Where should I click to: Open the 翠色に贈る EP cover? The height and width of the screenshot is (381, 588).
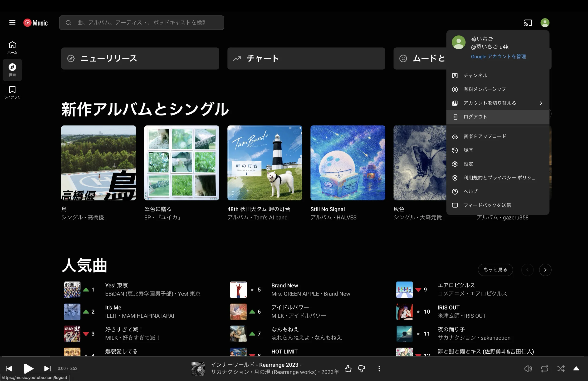[x=181, y=163]
